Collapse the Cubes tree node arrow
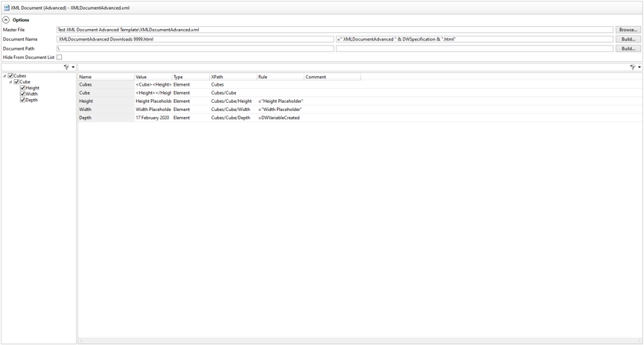644x345 pixels. [x=4, y=76]
